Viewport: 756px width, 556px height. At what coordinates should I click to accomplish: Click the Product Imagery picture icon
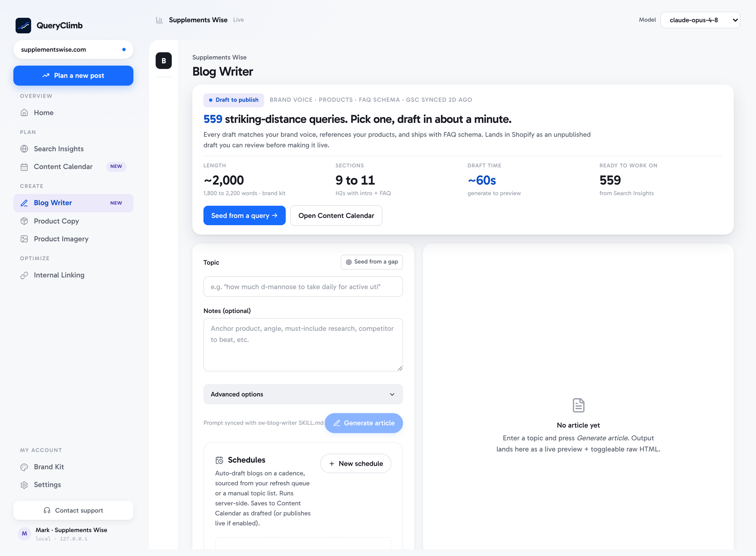(x=24, y=239)
